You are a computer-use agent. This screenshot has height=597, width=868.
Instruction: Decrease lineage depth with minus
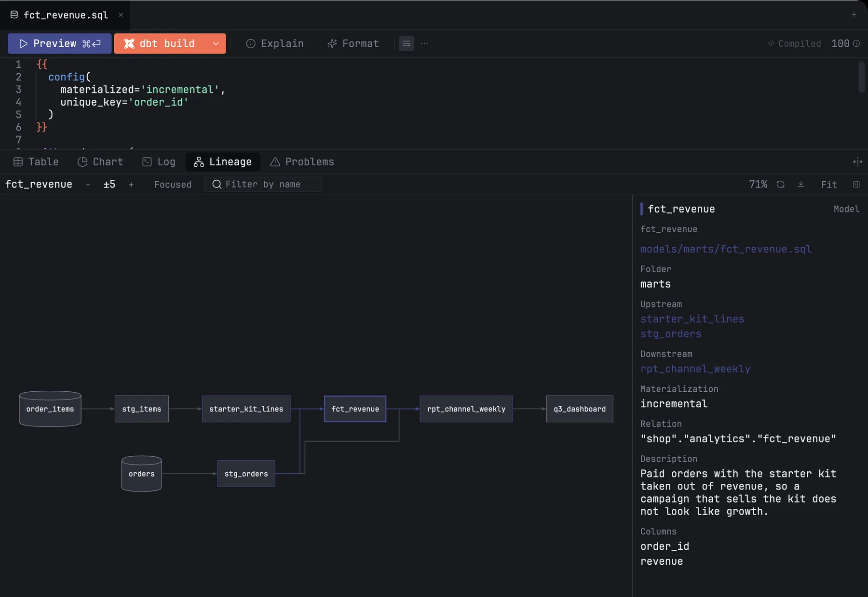88,185
